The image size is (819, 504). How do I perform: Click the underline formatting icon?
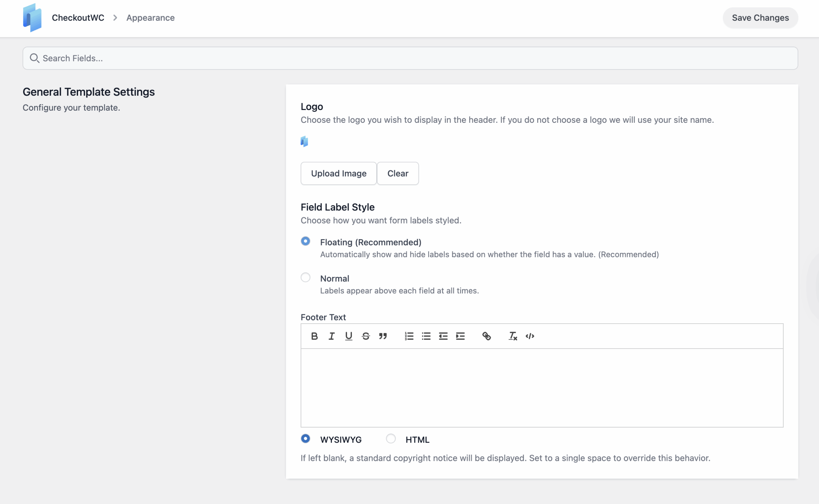(348, 336)
